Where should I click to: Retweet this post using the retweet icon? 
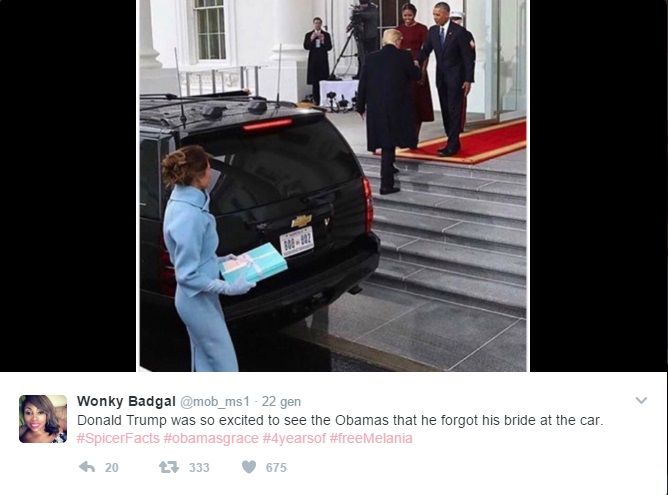tap(169, 467)
